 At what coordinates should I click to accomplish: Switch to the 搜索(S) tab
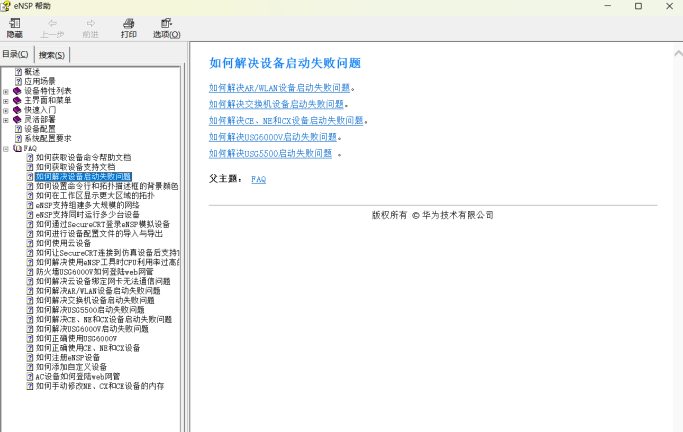pos(51,55)
